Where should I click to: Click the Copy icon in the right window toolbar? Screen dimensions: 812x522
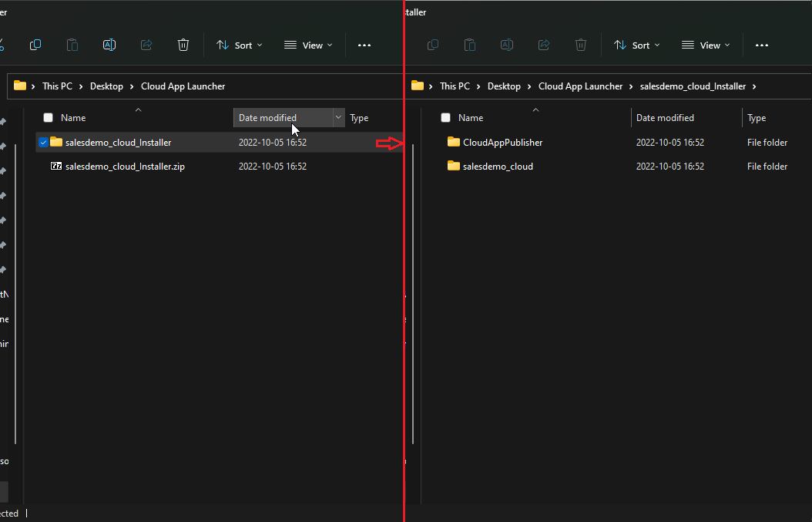[432, 45]
